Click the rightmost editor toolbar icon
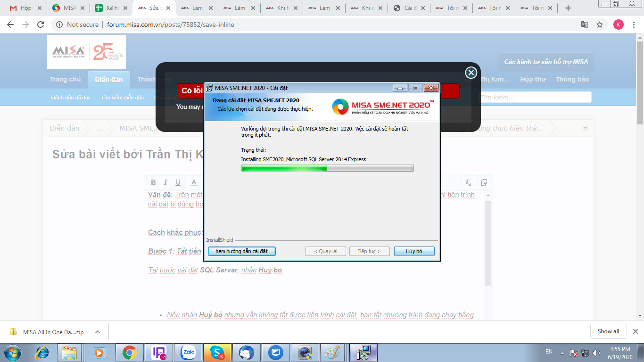The image size is (644, 362). click(484, 182)
